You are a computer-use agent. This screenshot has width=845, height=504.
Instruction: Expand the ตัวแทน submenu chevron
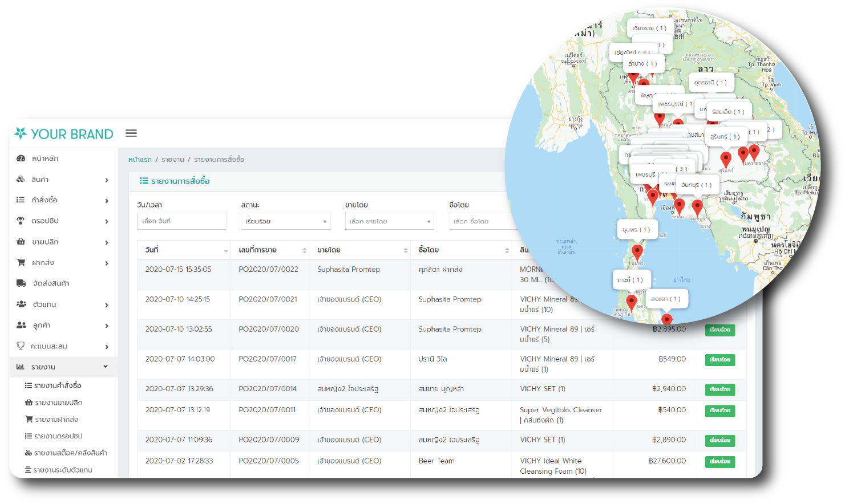click(107, 305)
